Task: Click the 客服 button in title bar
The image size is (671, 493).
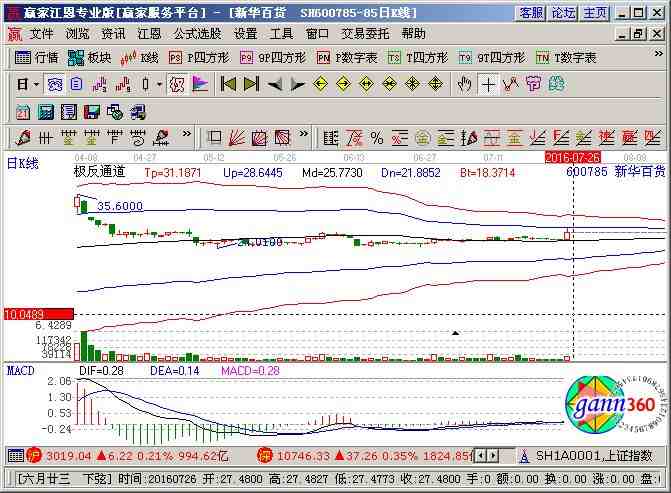Action: click(x=531, y=13)
